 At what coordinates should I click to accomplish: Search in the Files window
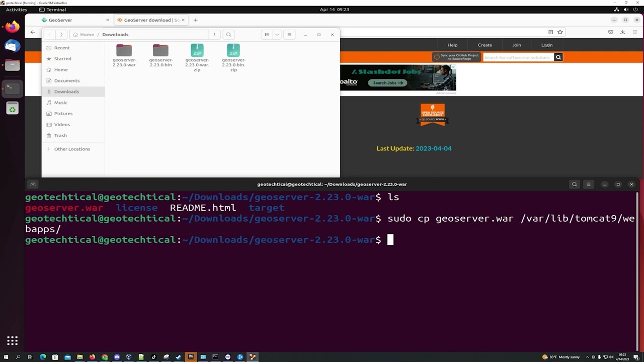228,35
